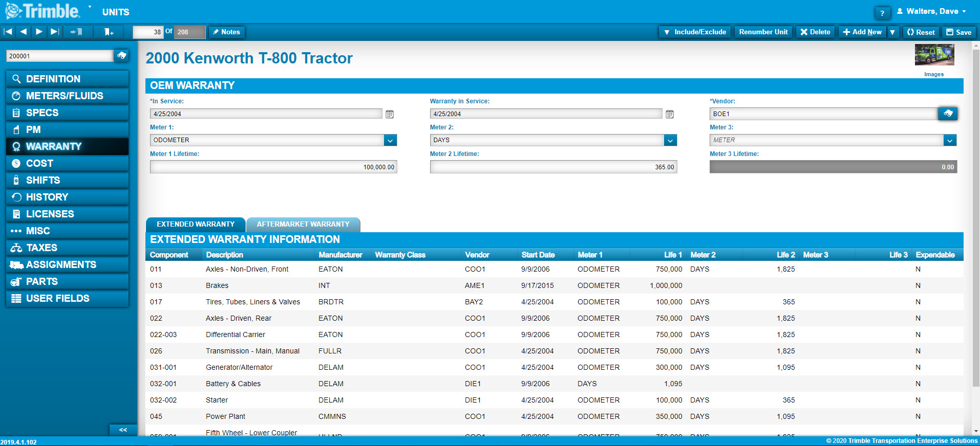Expand the Meter 1 ODOMETER dropdown

coord(390,140)
